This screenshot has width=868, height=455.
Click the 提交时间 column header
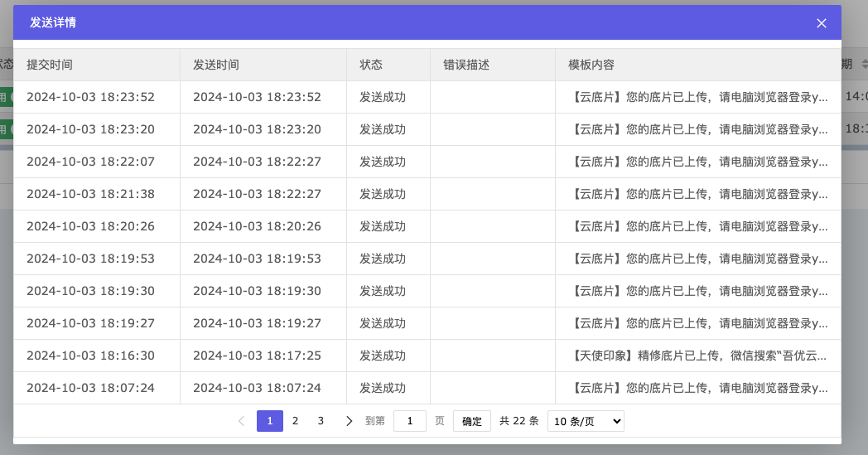click(50, 65)
